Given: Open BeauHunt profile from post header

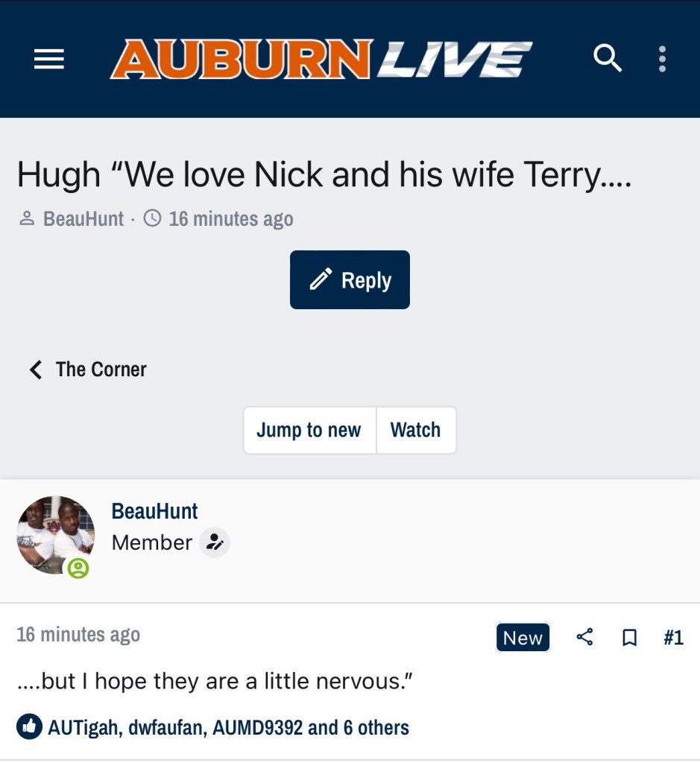Looking at the screenshot, I should click(154, 512).
